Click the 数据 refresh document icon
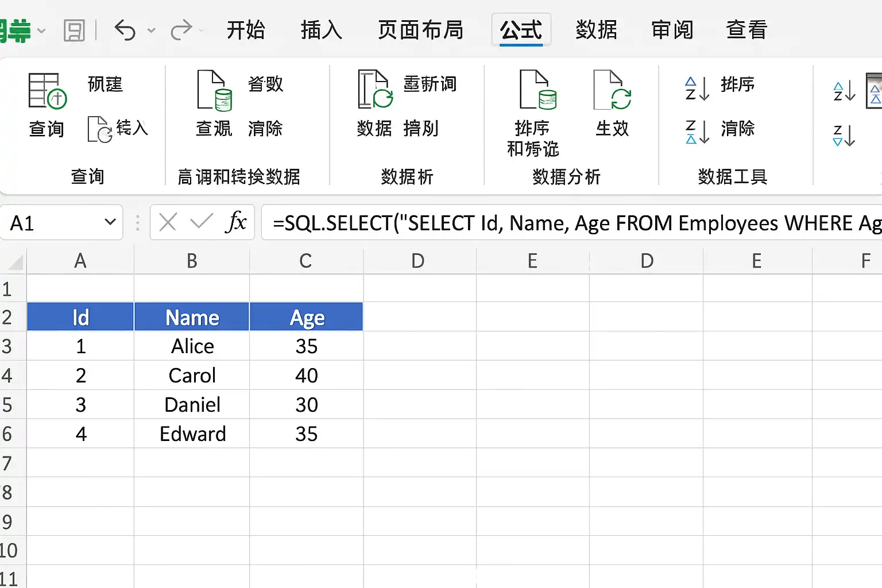 pos(375,89)
